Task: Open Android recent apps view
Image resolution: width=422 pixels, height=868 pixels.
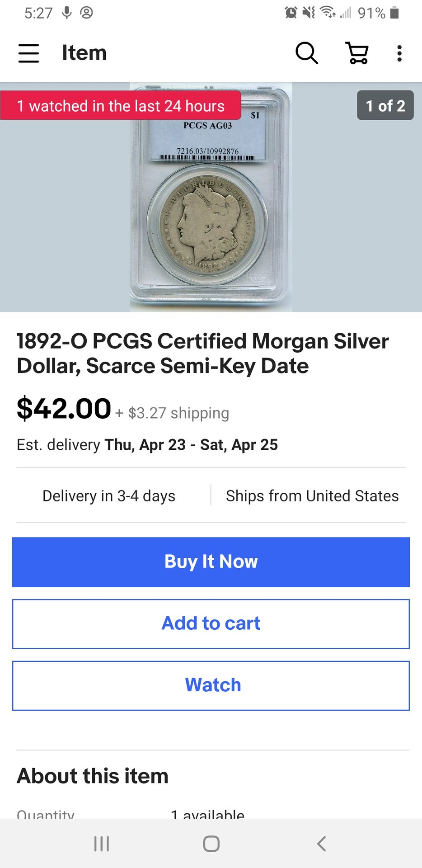Action: [102, 844]
